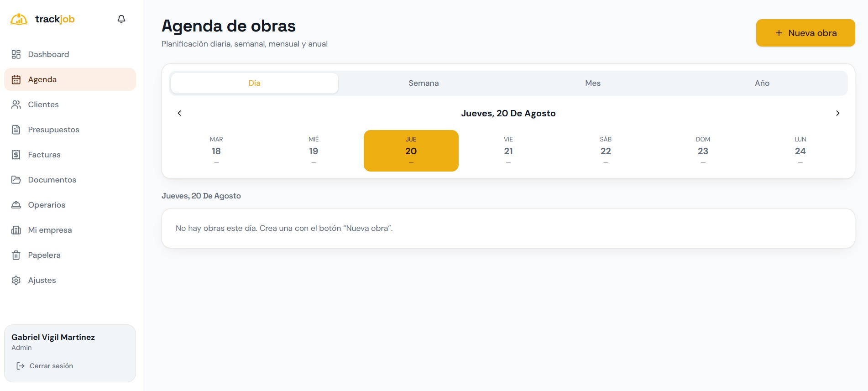
Task: Open the Operarios section label
Action: (47, 205)
